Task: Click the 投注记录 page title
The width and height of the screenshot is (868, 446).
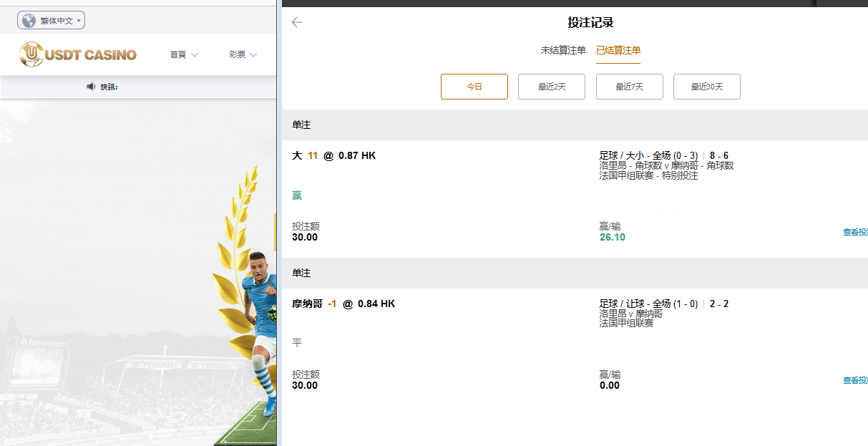Action: point(590,22)
